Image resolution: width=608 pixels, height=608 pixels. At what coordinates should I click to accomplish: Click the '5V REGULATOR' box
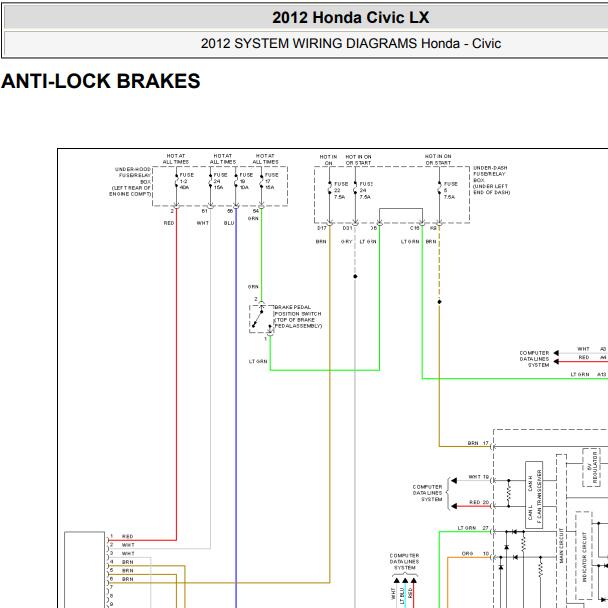(x=592, y=467)
